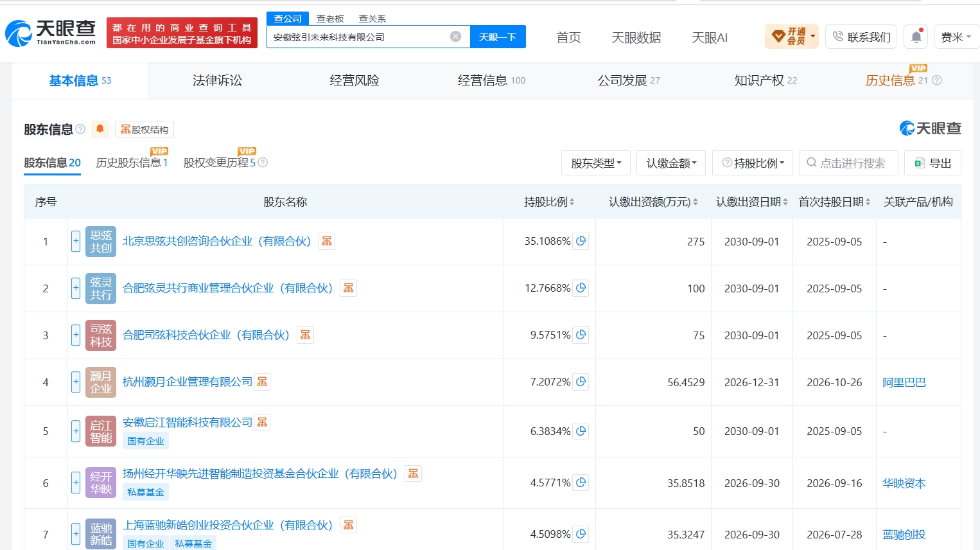Open equity structure icon for 合肥司弦科技合伙企业
The image size is (980, 550).
point(305,335)
